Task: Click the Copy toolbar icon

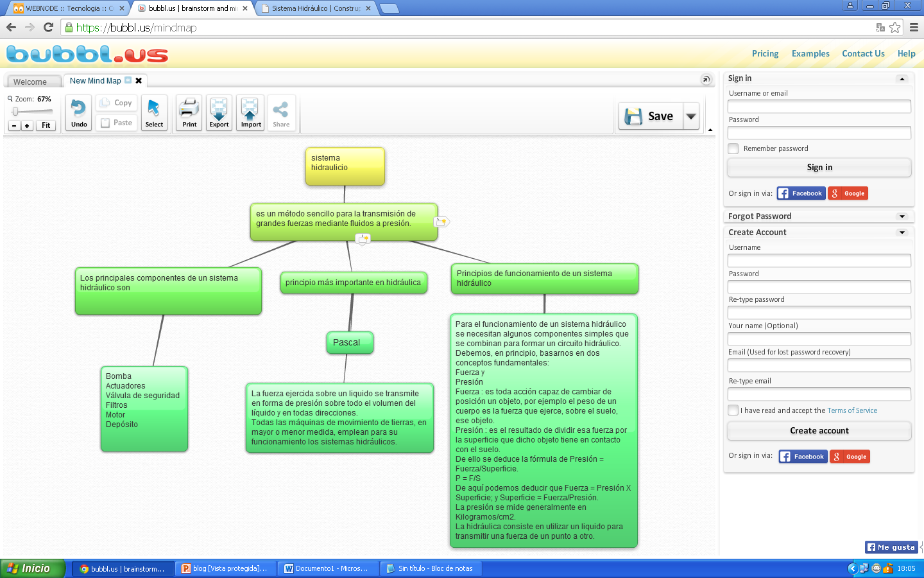Action: (x=117, y=103)
